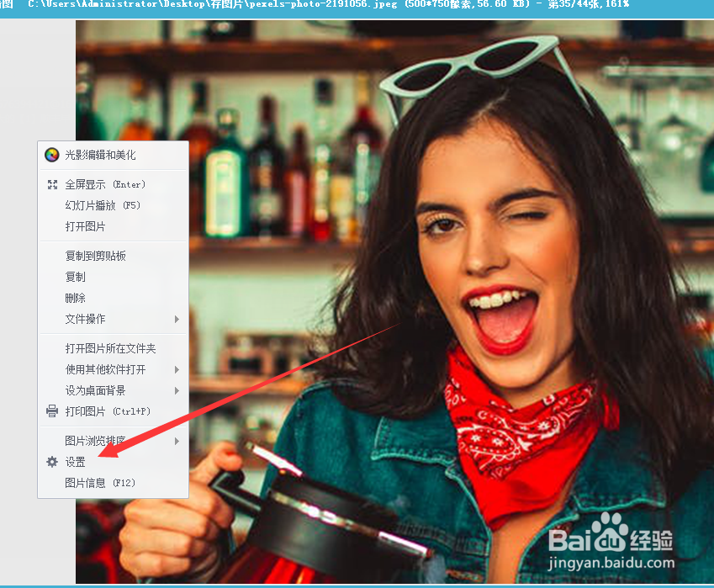
Task: Expand 设为桌面背景 submenu arrow
Action: click(x=177, y=391)
